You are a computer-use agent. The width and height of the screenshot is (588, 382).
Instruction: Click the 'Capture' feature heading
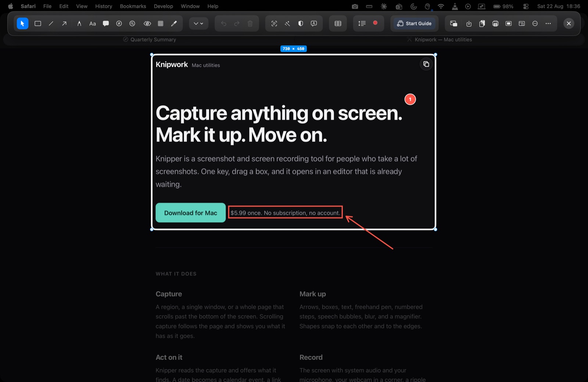pos(169,294)
